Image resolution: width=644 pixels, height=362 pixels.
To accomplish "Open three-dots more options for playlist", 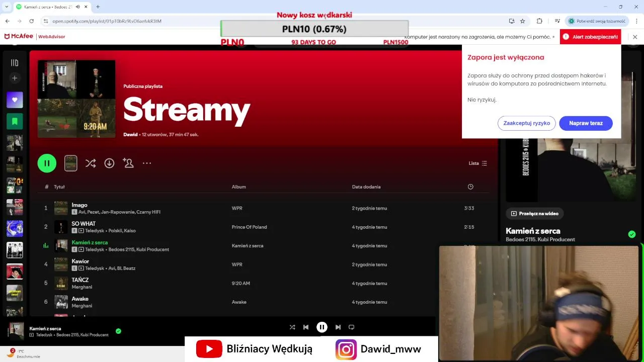I will pos(147,163).
